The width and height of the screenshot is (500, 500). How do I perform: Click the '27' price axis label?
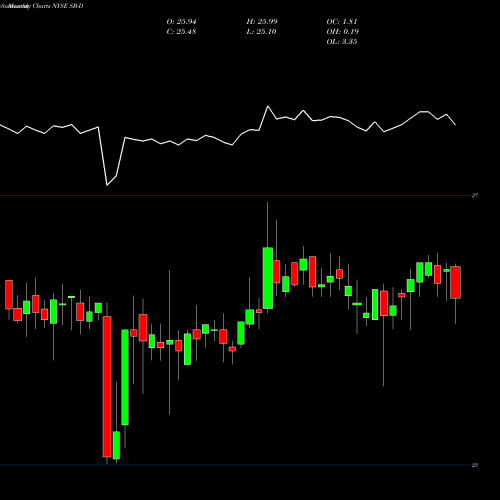(475, 196)
